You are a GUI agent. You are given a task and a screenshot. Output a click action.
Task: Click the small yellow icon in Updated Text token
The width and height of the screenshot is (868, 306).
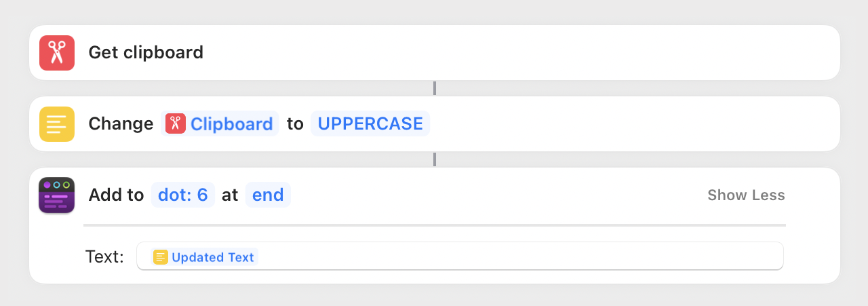pyautogui.click(x=160, y=257)
